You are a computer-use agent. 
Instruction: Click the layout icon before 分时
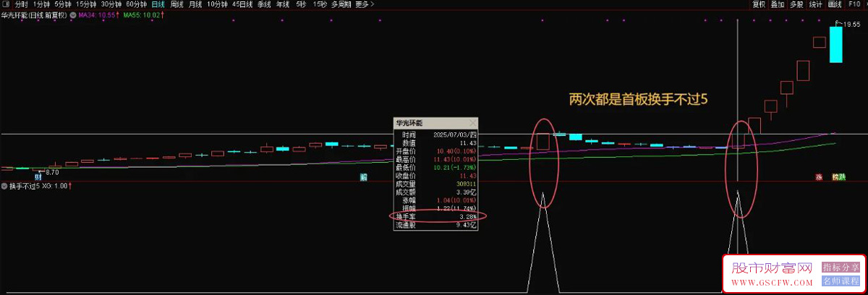(x=6, y=4)
